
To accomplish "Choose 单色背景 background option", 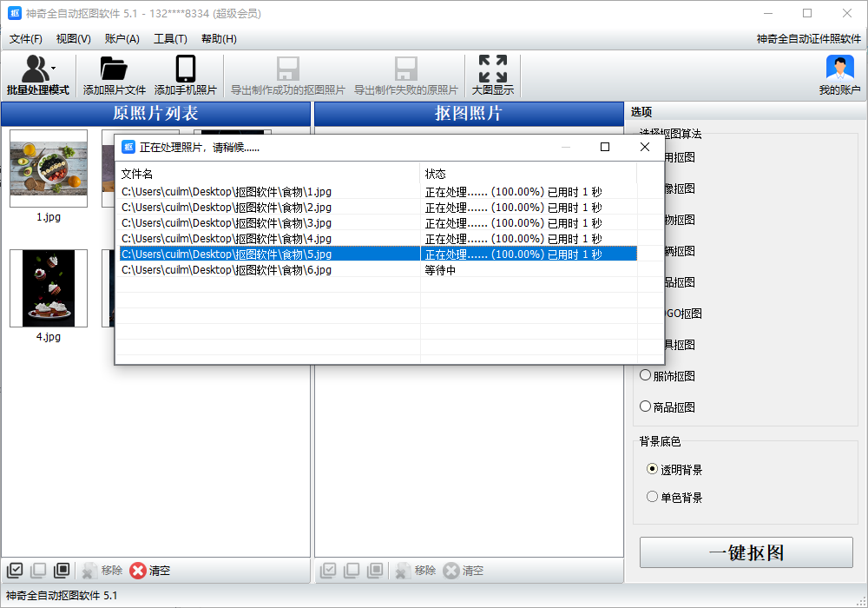I will click(653, 497).
